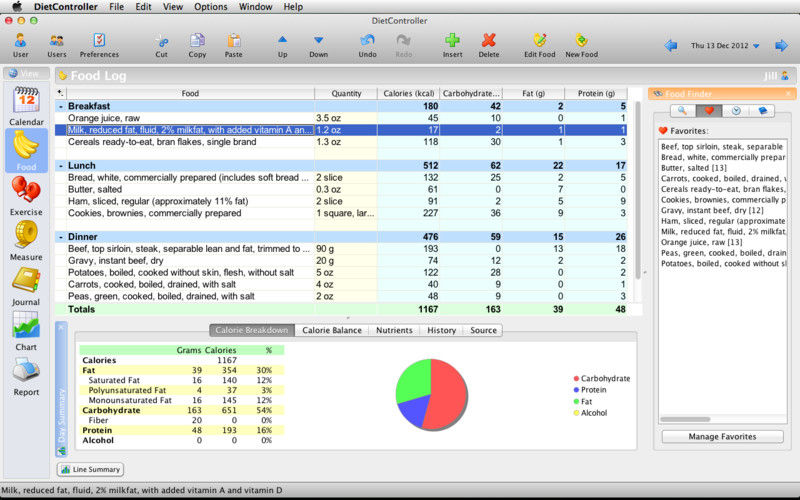Delete the selected row with the red X
The height and width of the screenshot is (500, 800).
tap(489, 45)
